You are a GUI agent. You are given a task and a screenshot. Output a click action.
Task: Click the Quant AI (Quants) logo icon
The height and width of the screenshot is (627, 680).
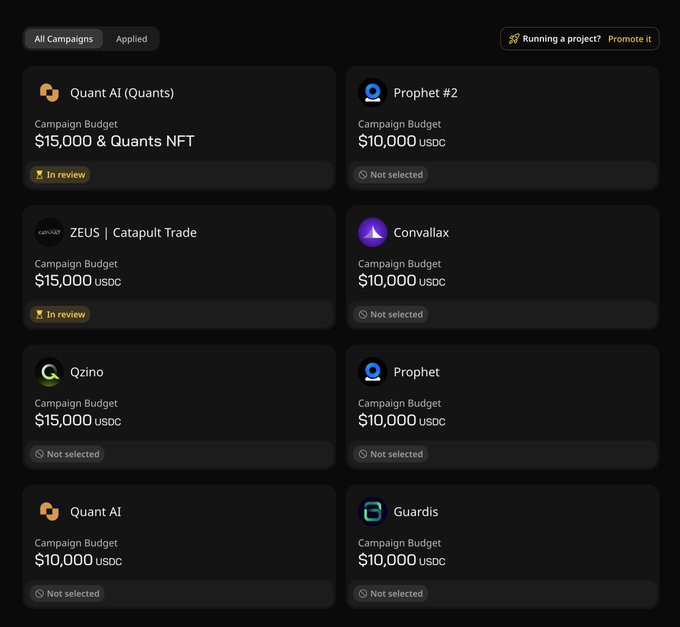(x=49, y=93)
